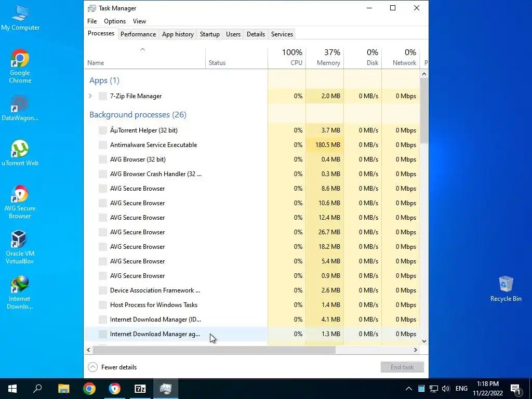Click the blue tray icon beside the network icon
532x399 pixels.
pos(421,389)
